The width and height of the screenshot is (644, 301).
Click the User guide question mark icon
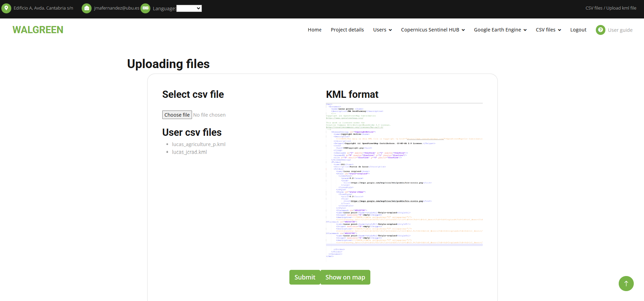pyautogui.click(x=601, y=30)
